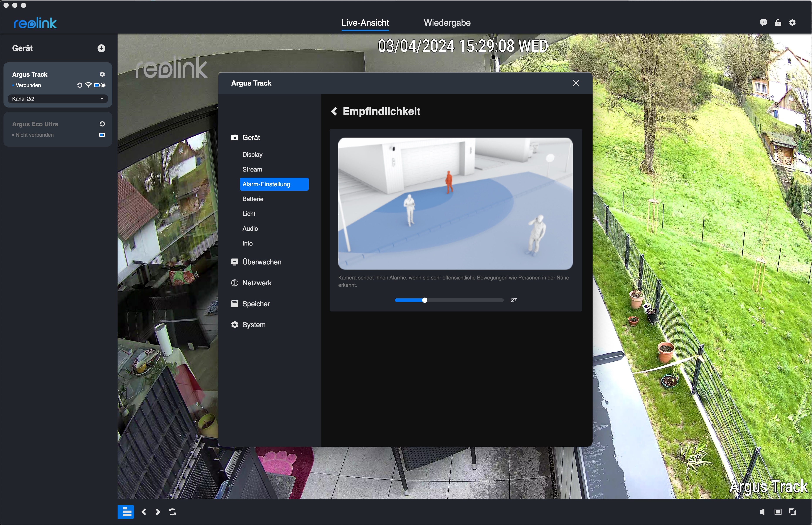Select the Batterie menu entry
The image size is (812, 525).
[x=253, y=199]
